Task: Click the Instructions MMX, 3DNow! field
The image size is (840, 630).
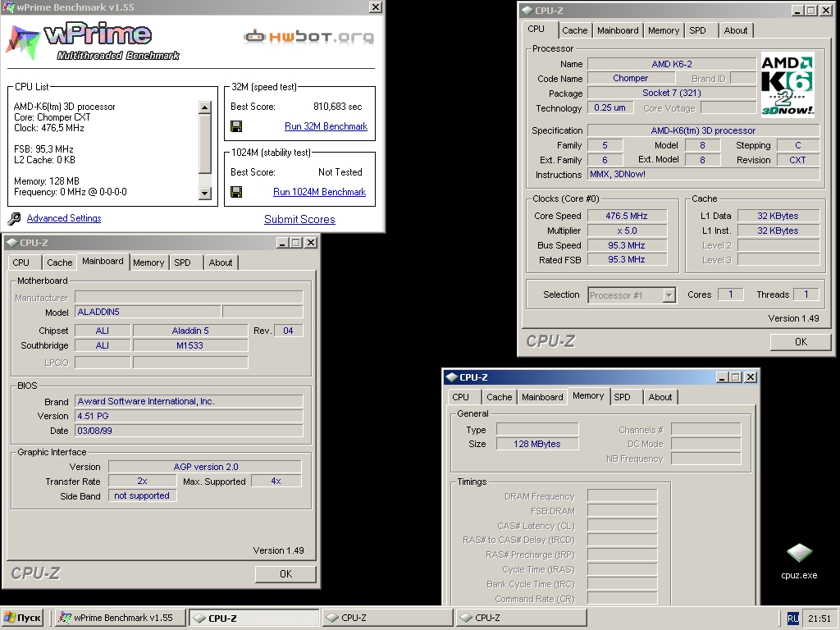Action: 703,174
